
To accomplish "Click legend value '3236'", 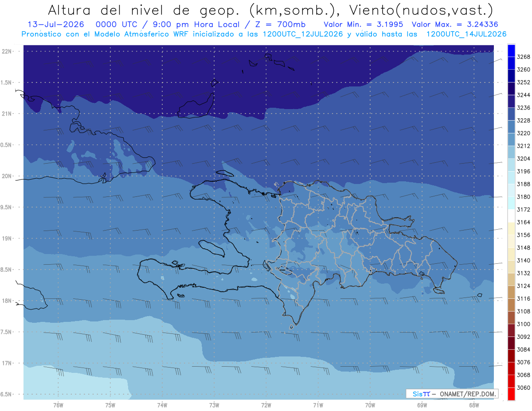I will coord(524,108).
